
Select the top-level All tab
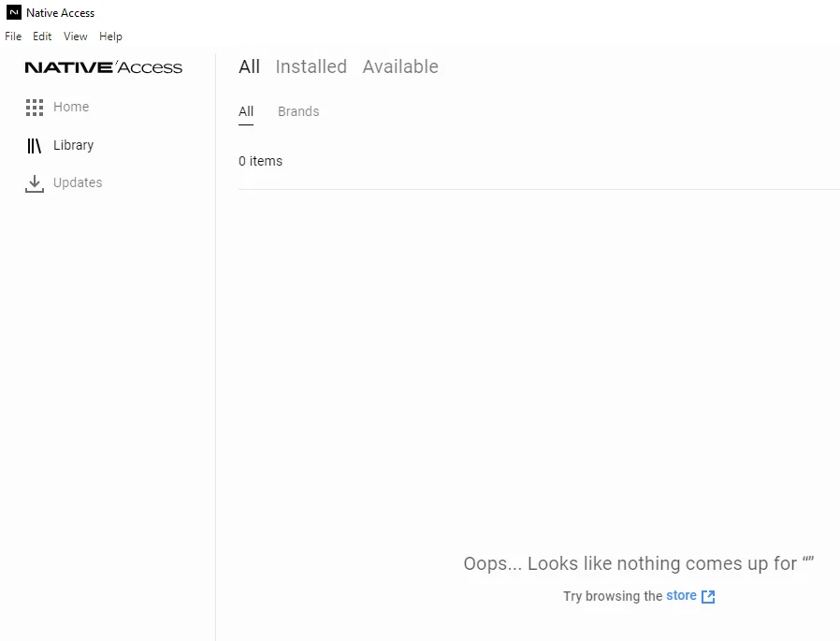249,66
